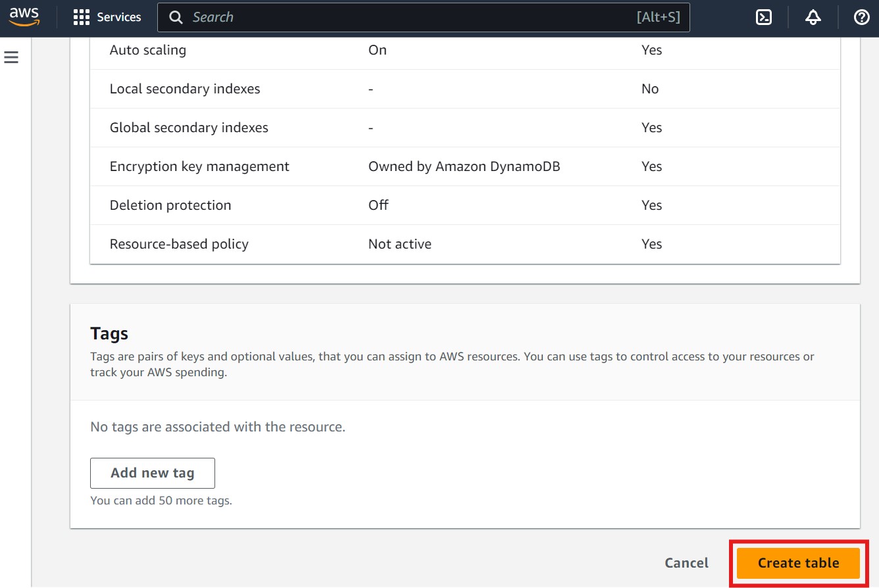This screenshot has height=588, width=879.
Task: Click the unified search input field
Action: 395,17
